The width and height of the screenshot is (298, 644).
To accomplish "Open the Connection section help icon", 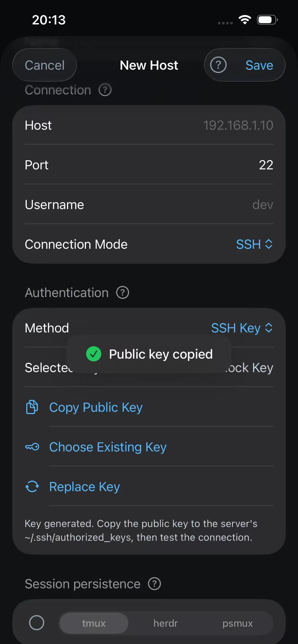I will coord(105,90).
